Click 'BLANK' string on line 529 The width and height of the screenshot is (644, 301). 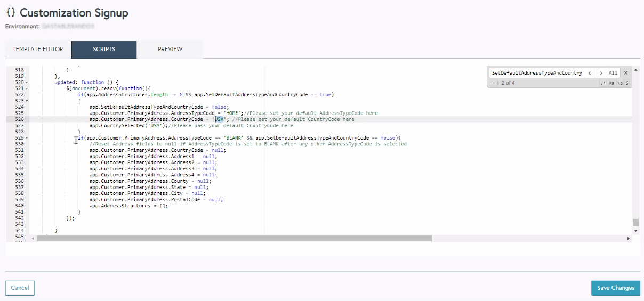233,138
